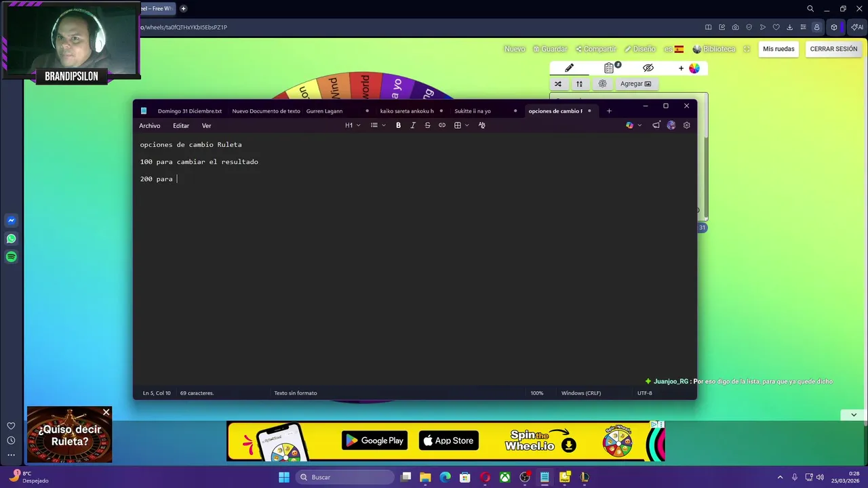Open the Editar menu
The width and height of the screenshot is (868, 488).
click(181, 125)
